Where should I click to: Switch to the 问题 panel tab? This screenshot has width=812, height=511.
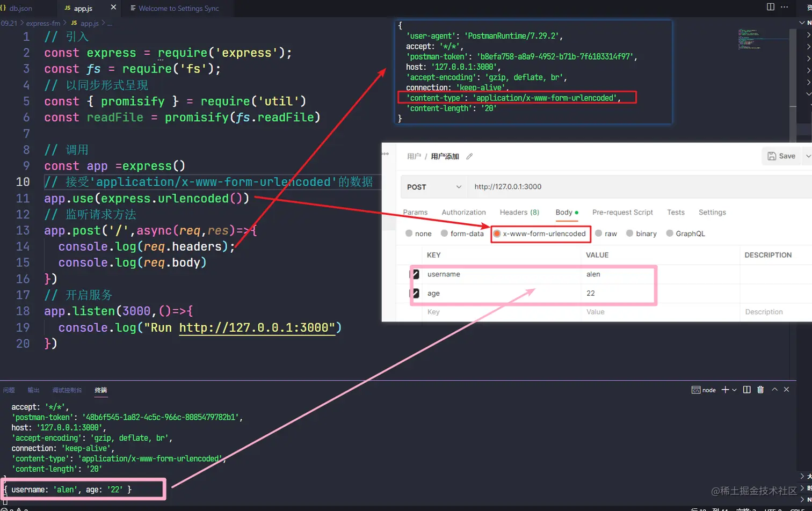[9, 390]
